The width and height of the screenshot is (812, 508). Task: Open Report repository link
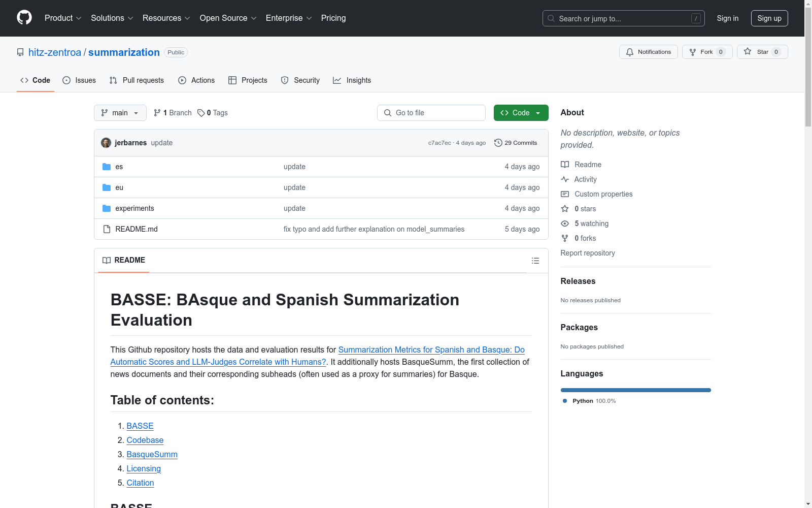pos(588,253)
